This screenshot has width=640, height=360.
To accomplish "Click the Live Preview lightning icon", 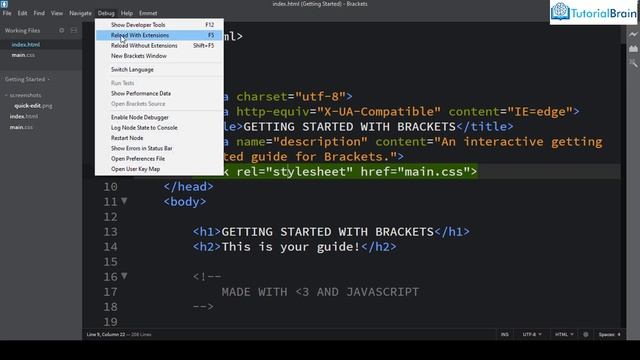I will 633,35.
